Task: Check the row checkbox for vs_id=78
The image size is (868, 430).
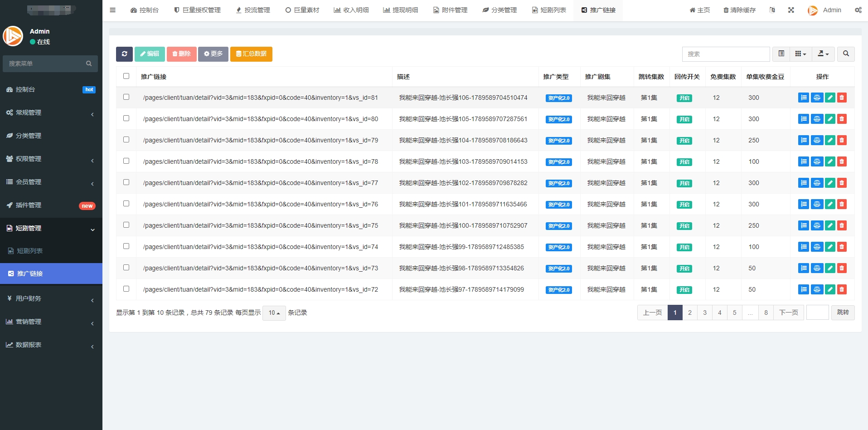Action: pos(126,161)
